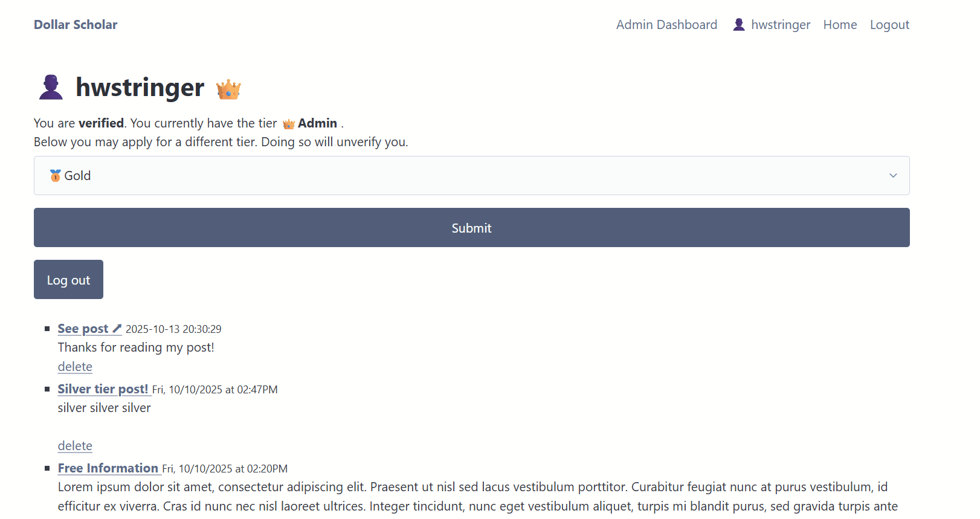Viewport: 980px width, 519px height.
Task: Open the hwstringer profile link in navbar
Action: coord(780,25)
